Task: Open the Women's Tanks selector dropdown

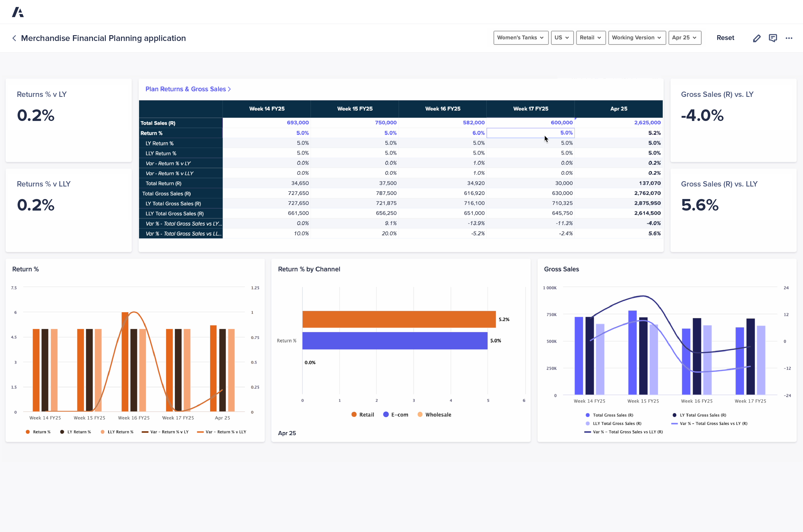Action: 521,38
